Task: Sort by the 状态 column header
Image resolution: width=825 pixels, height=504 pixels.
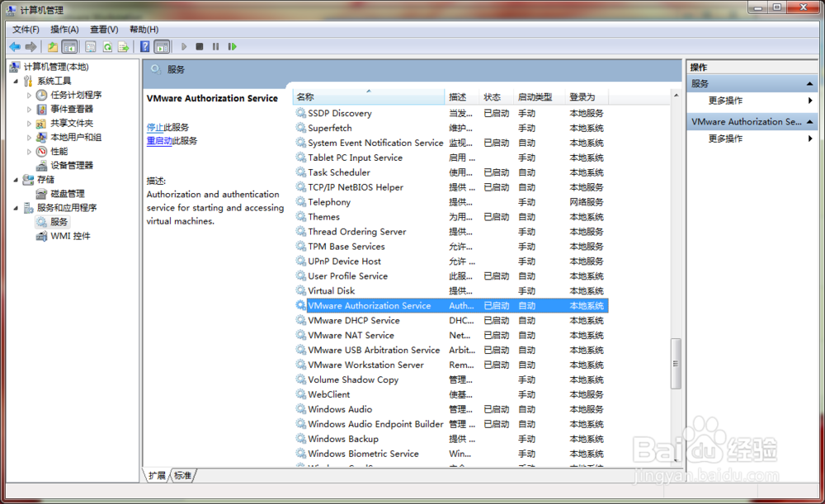Action: click(496, 97)
